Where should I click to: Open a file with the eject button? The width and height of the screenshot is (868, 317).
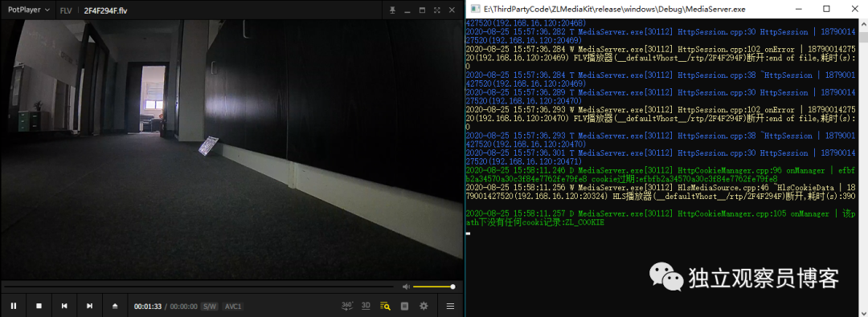[115, 306]
